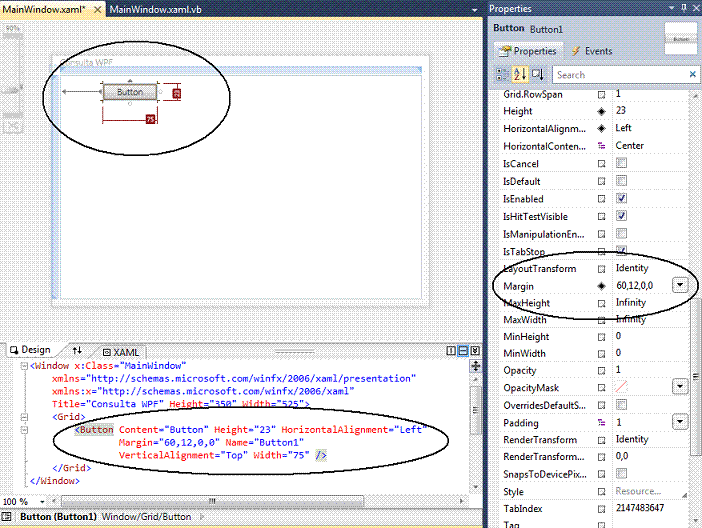The height and width of the screenshot is (528, 702).
Task: Click the Grid.RowSpan property marker
Action: point(602,95)
